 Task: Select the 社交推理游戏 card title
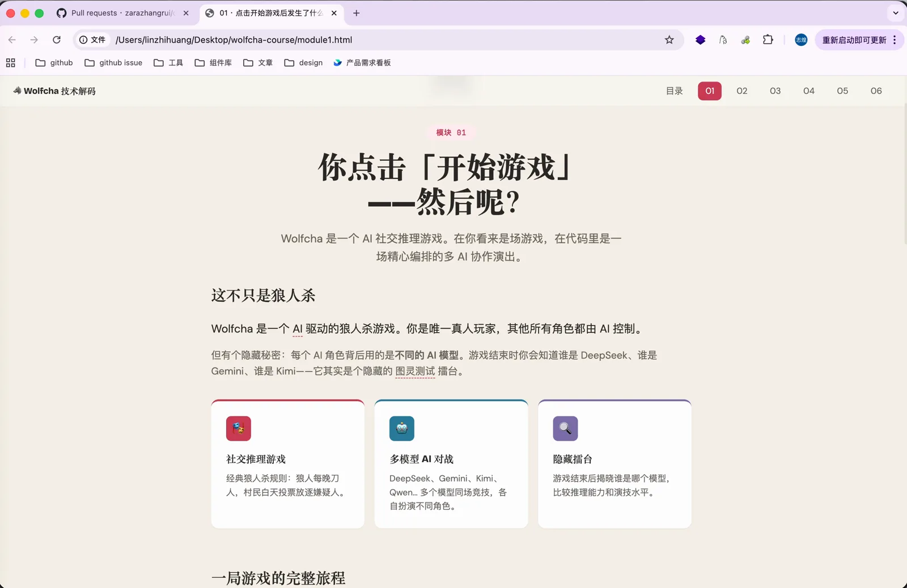point(256,459)
